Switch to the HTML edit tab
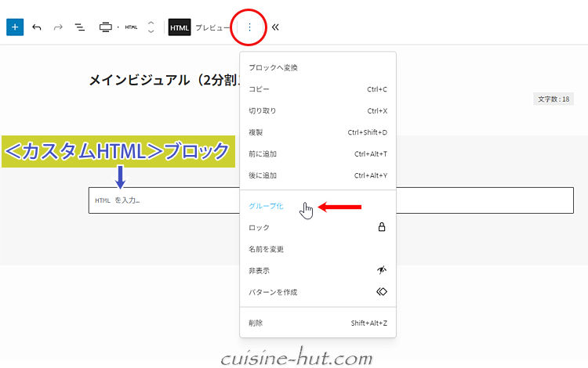The height and width of the screenshot is (368, 588). pyautogui.click(x=180, y=27)
